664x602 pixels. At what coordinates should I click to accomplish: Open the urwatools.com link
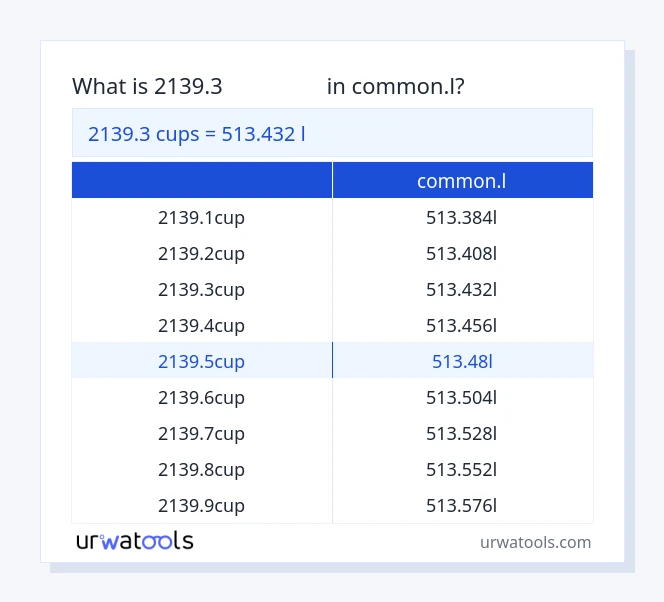click(535, 542)
